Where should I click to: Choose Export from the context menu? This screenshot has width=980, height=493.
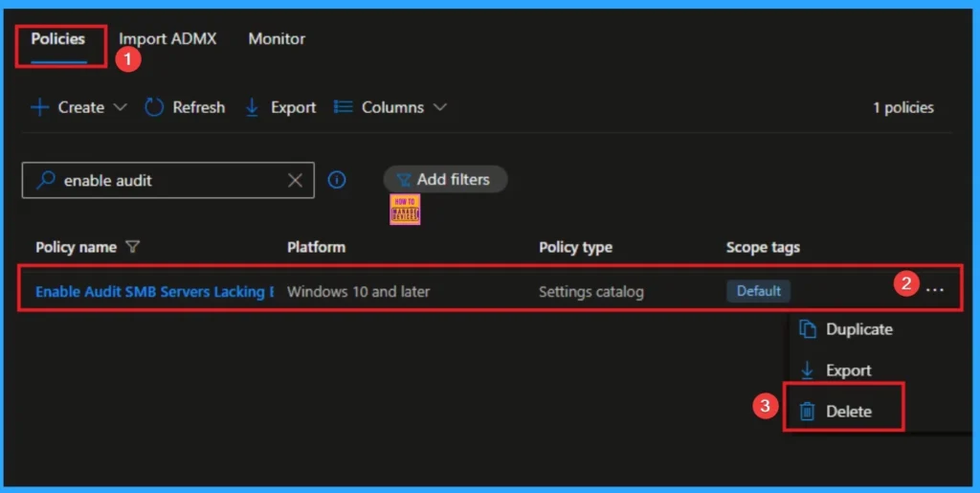point(848,370)
